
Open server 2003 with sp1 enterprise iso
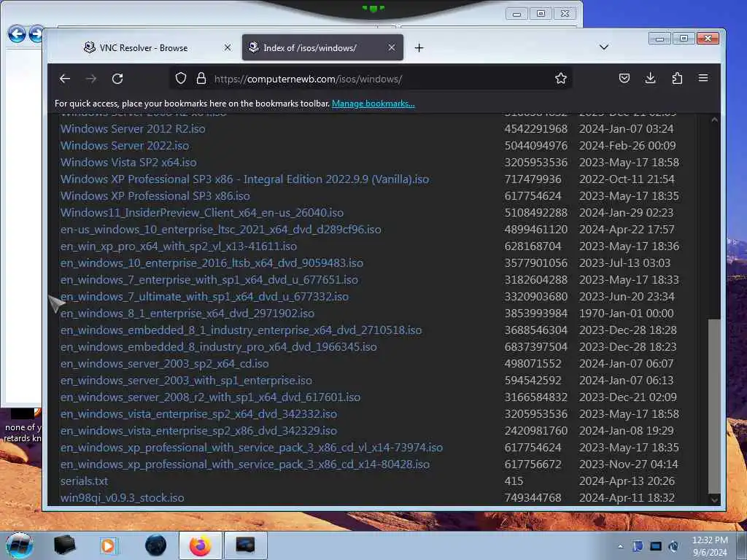click(x=186, y=381)
